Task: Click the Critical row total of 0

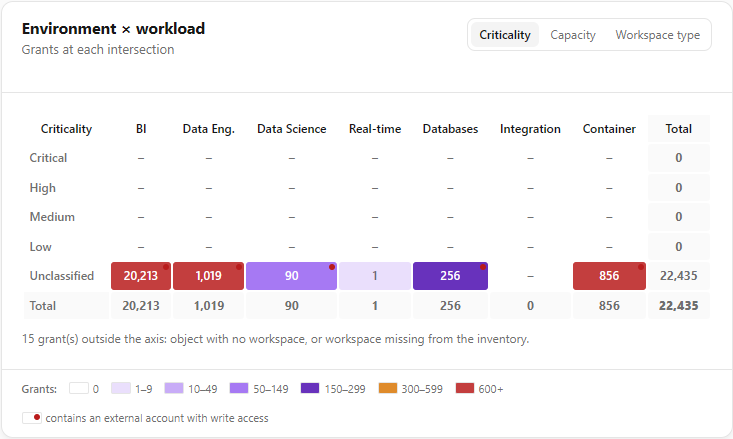Action: (x=678, y=158)
